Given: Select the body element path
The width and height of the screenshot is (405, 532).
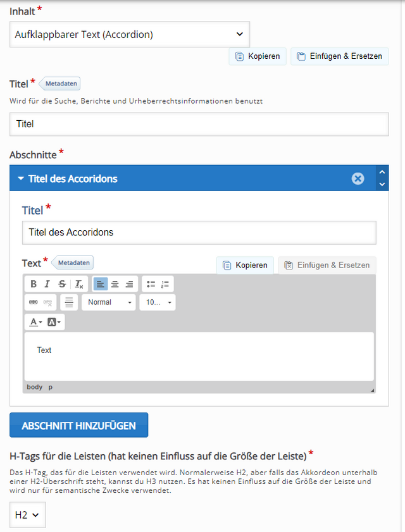Looking at the screenshot, I should click(35, 387).
